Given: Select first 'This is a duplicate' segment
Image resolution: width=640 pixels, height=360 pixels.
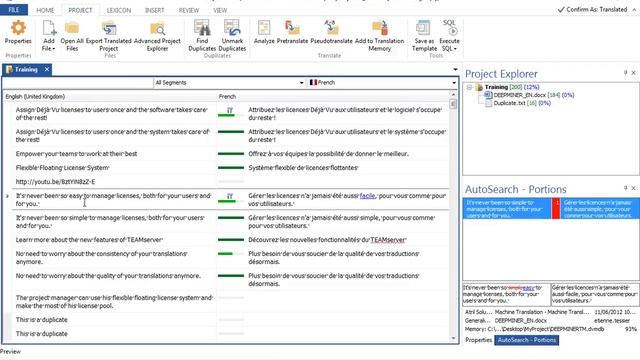Looking at the screenshot, I should (x=42, y=320).
